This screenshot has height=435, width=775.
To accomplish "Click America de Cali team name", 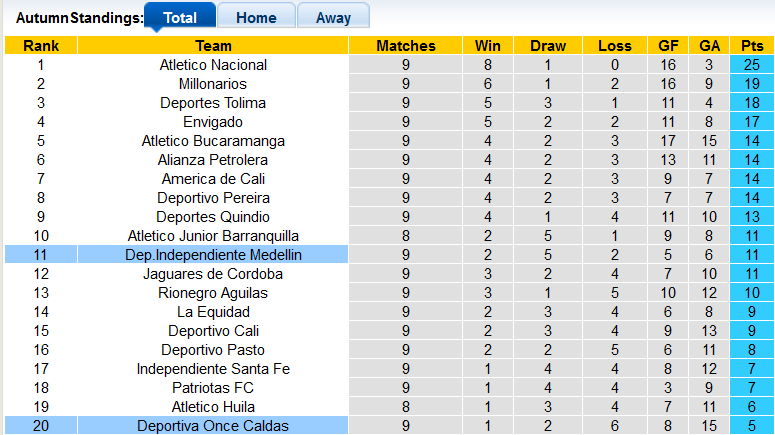I will tap(213, 179).
